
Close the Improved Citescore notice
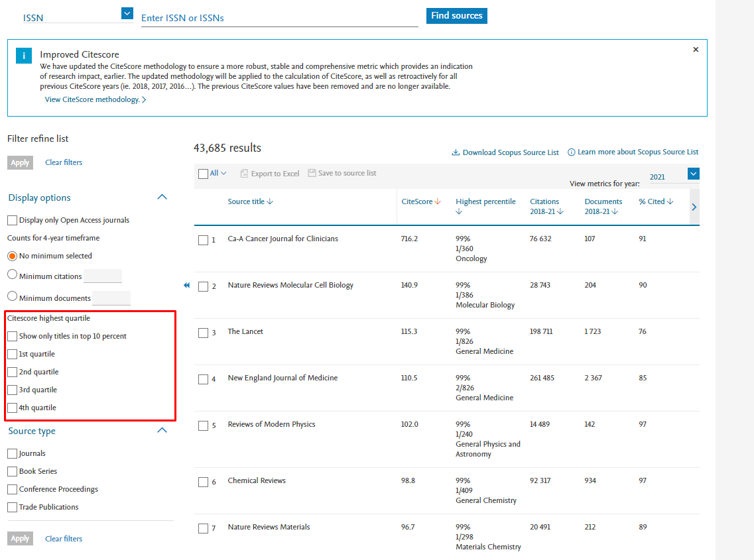[696, 50]
